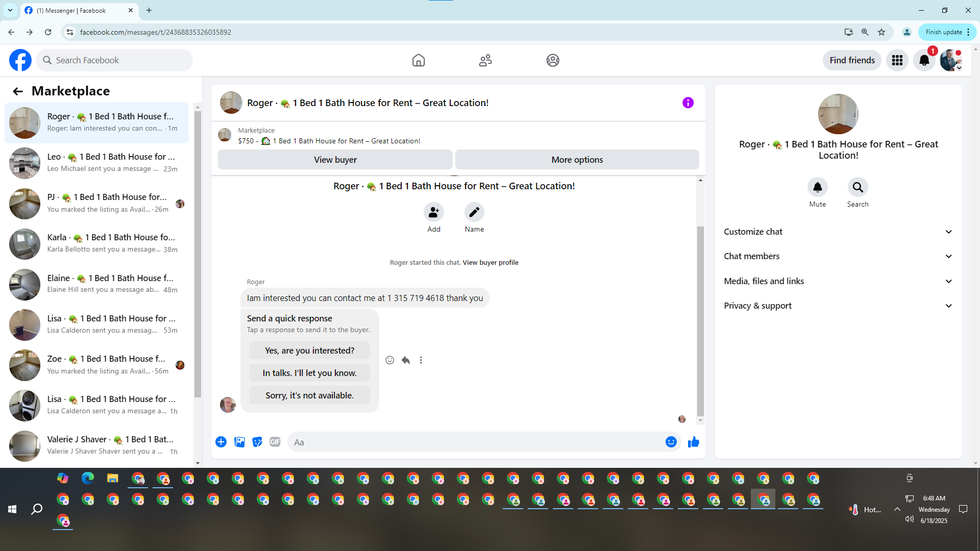Open the browser tab search dropdown
980x551 pixels.
tap(10, 10)
